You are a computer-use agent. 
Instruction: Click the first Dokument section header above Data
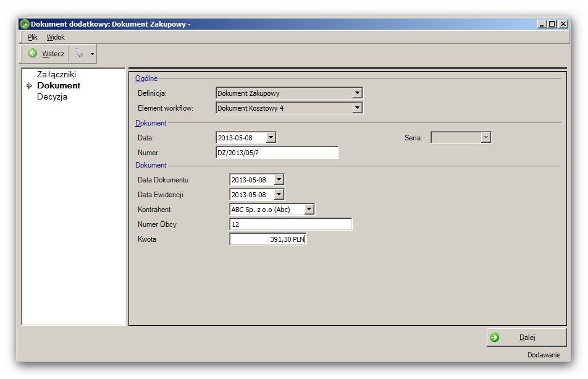151,123
